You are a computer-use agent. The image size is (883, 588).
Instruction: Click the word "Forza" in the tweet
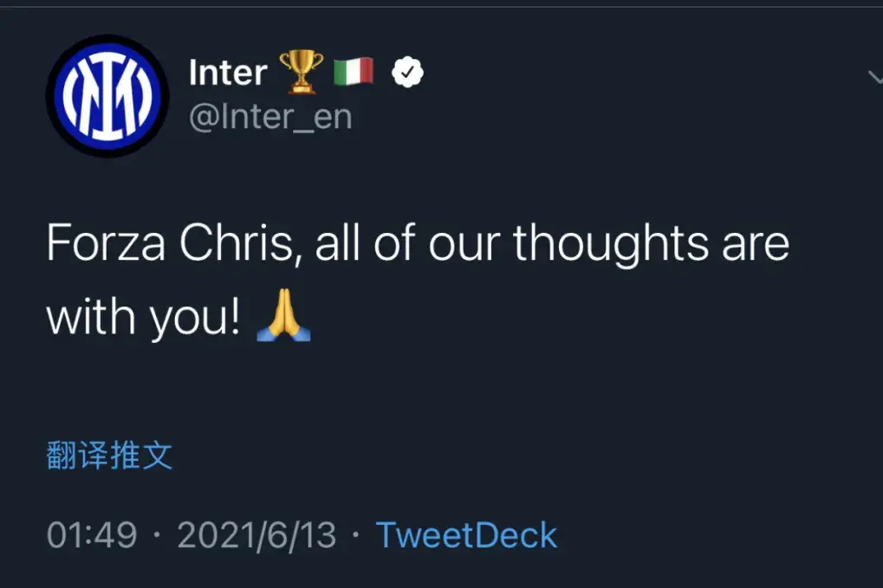pos(106,244)
